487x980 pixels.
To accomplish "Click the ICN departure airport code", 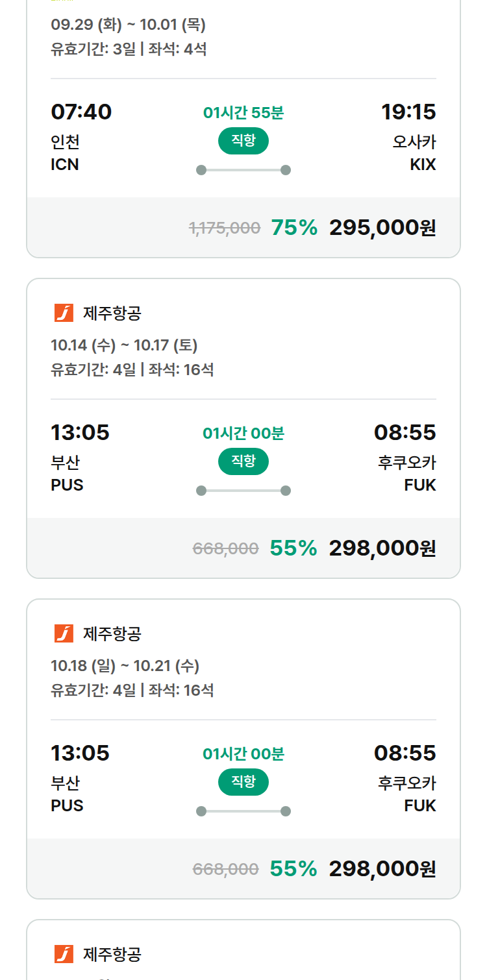I will click(x=65, y=165).
